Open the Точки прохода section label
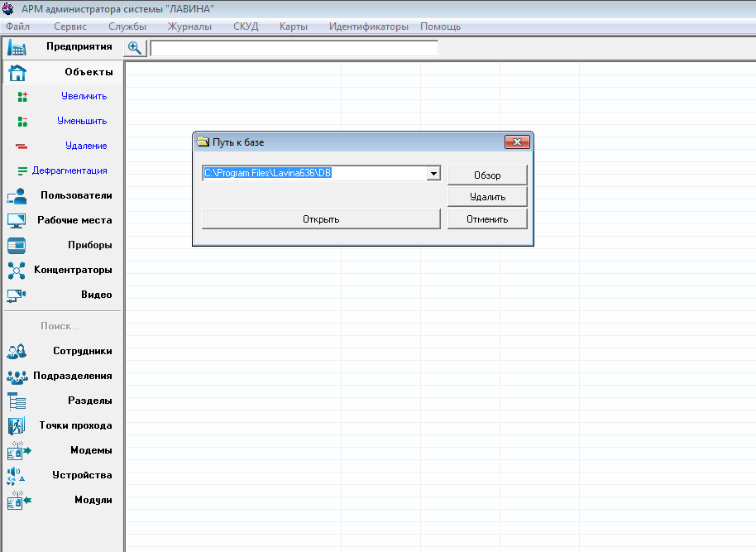 [x=76, y=425]
